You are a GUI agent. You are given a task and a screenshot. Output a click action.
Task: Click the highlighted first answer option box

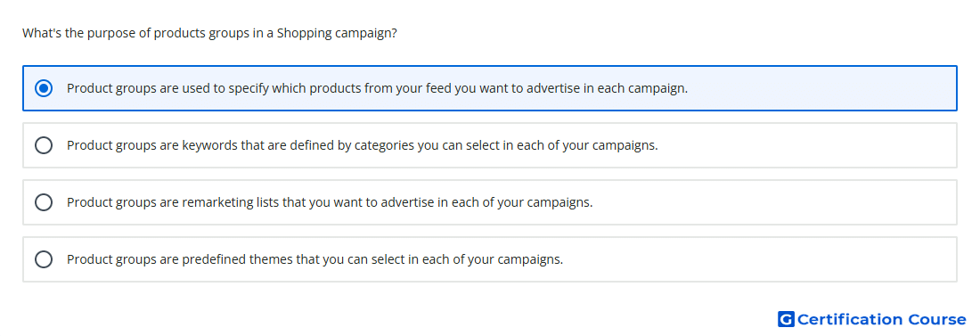490,88
